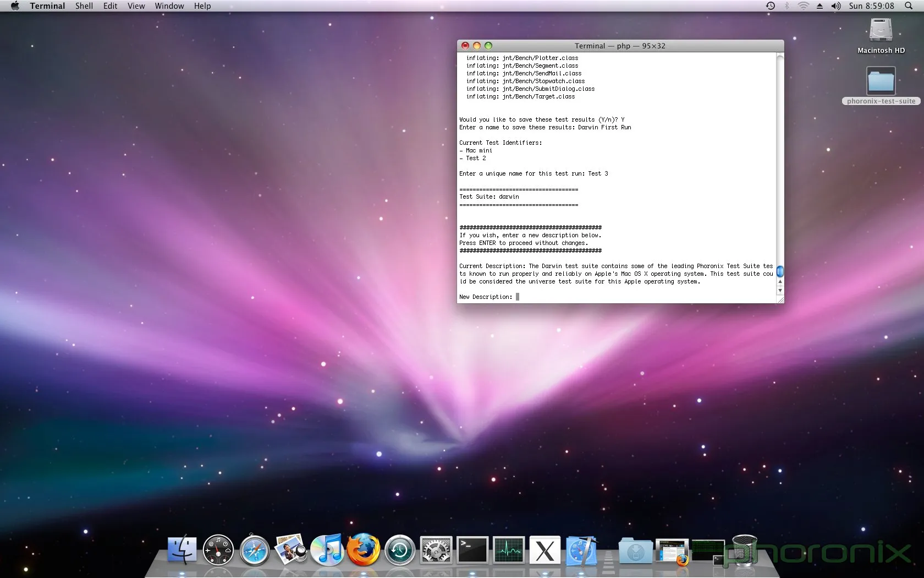Viewport: 924px width, 578px height.
Task: Open the View menu
Action: [x=136, y=6]
